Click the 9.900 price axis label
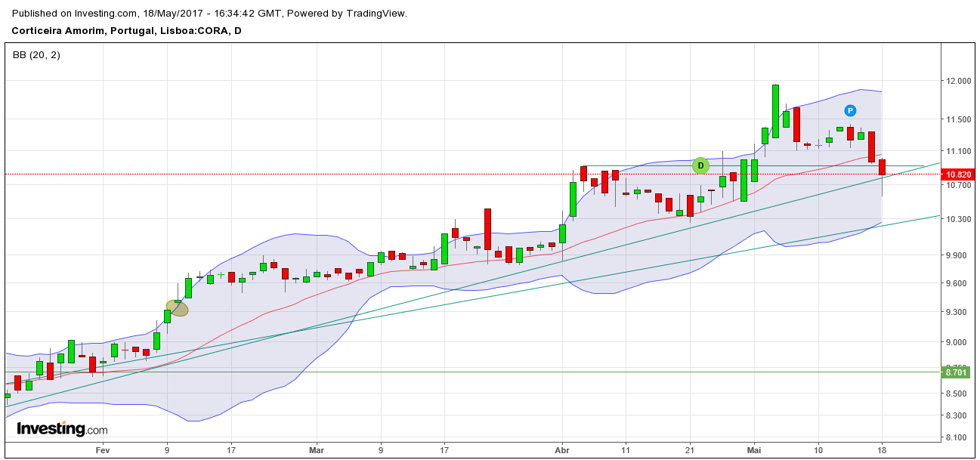The height and width of the screenshot is (460, 980). click(958, 255)
